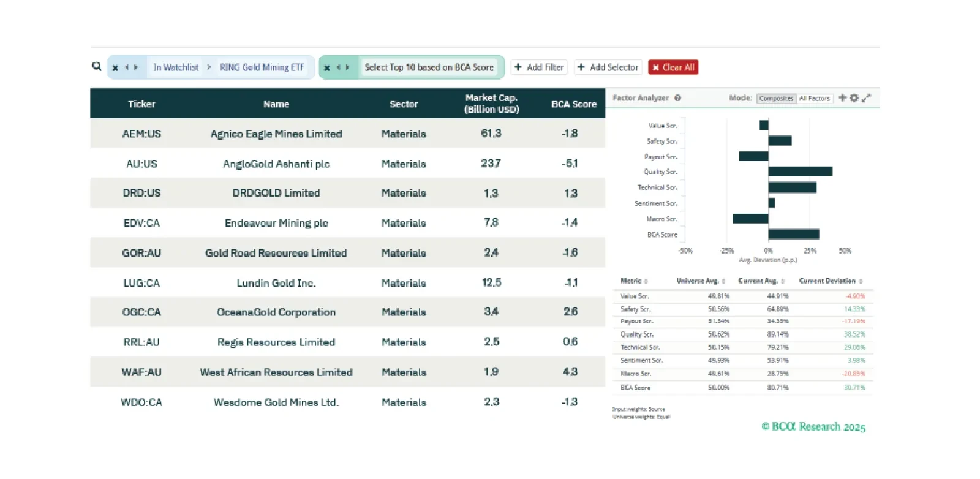Remove the In Watchlist filter with X
The height and width of the screenshot is (479, 980).
tap(115, 67)
